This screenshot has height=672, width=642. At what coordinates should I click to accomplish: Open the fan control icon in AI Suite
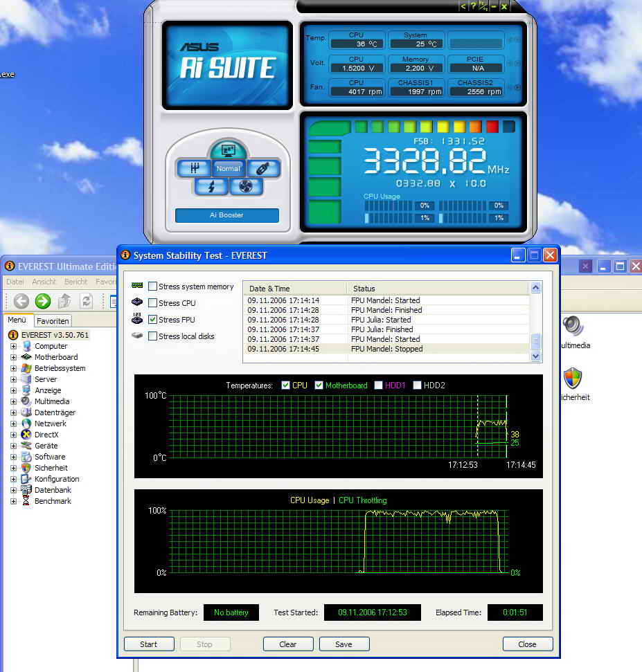(246, 186)
